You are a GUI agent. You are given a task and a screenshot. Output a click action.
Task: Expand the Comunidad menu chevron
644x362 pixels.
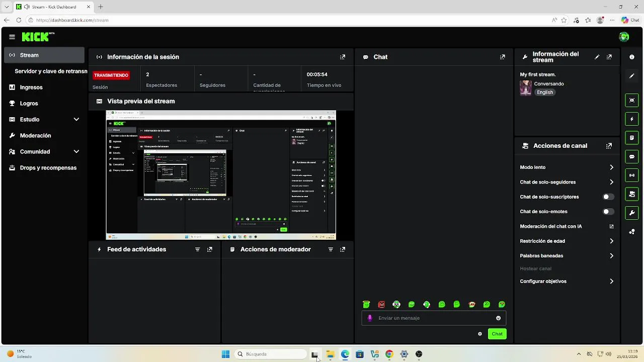[76, 151]
